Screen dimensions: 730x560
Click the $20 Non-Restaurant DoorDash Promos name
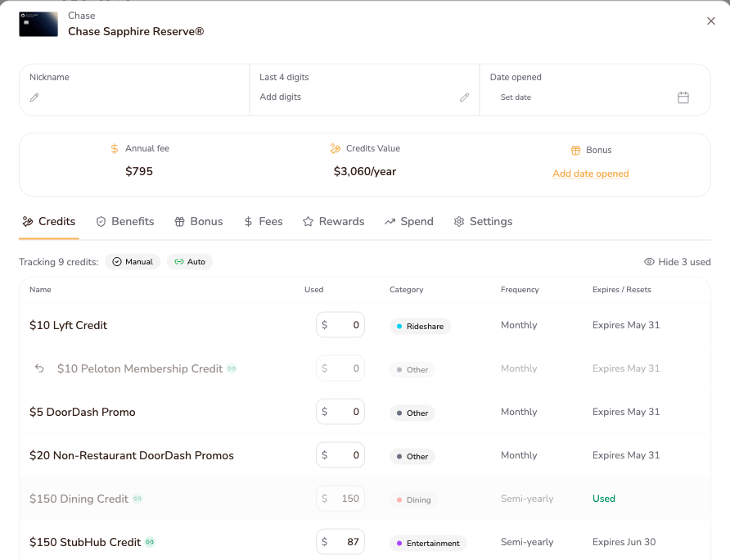(132, 455)
